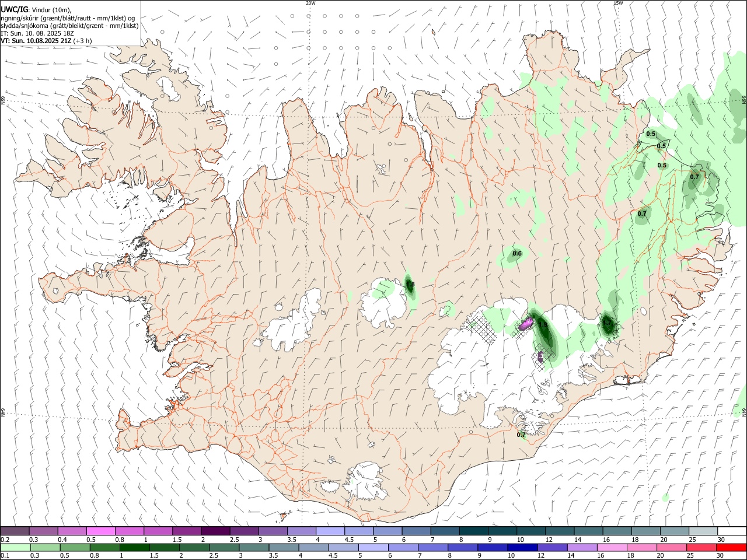Click the 0.2 label on the upper scale
747x560 pixels.
pos(5,540)
